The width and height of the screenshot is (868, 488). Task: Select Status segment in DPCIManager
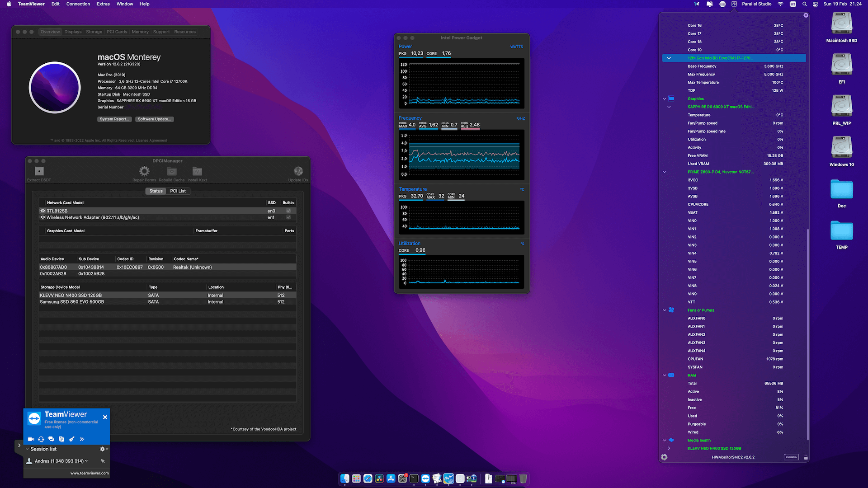(156, 191)
